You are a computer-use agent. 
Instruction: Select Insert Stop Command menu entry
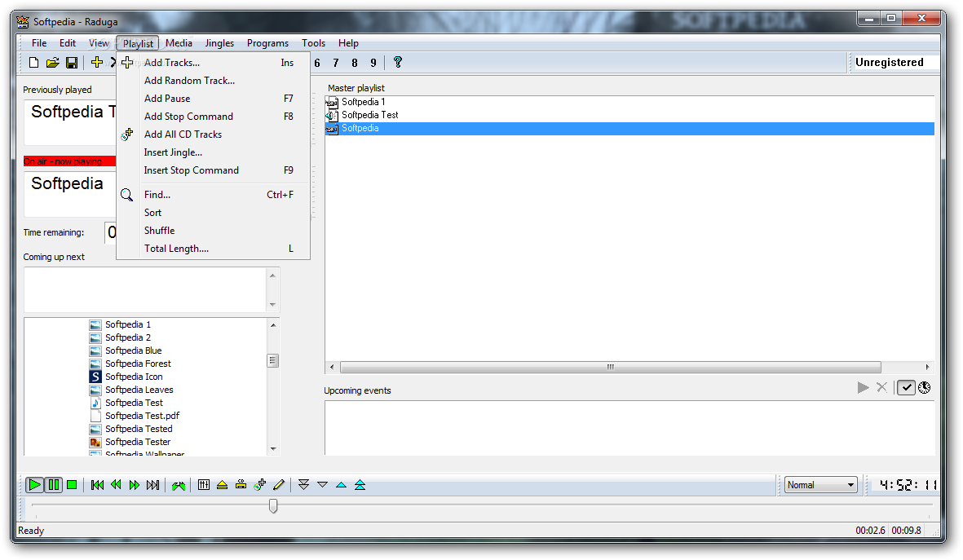coord(213,170)
